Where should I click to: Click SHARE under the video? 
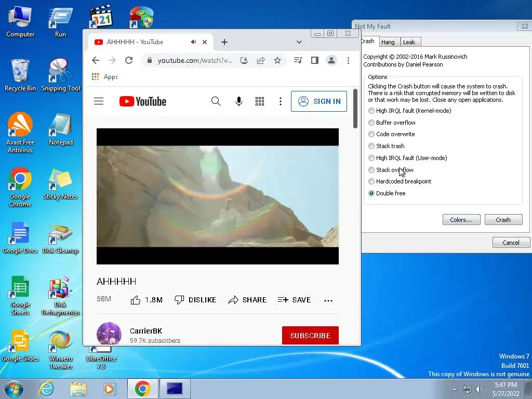click(x=247, y=300)
